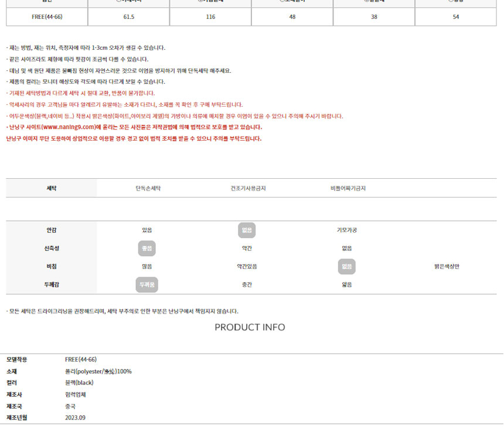Click the 116 measurement value
This screenshot has height=436, width=504.
coord(210,17)
